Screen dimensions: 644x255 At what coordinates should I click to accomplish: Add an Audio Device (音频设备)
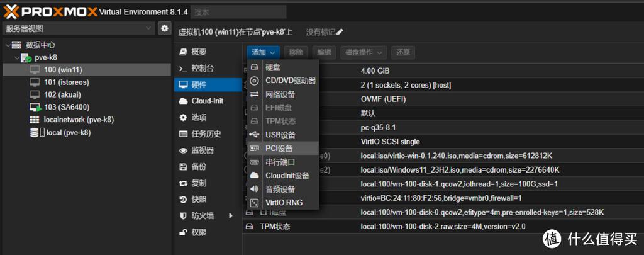[x=283, y=189]
